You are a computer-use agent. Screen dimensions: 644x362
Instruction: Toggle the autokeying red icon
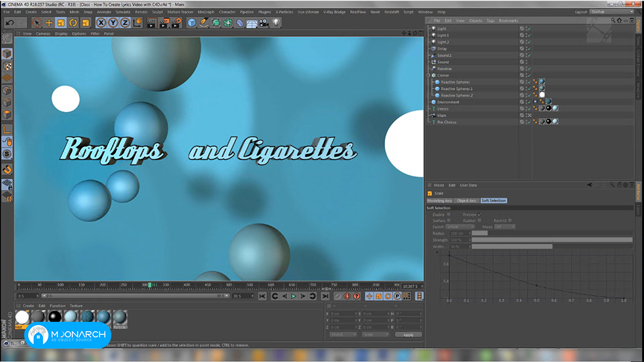tap(347, 296)
